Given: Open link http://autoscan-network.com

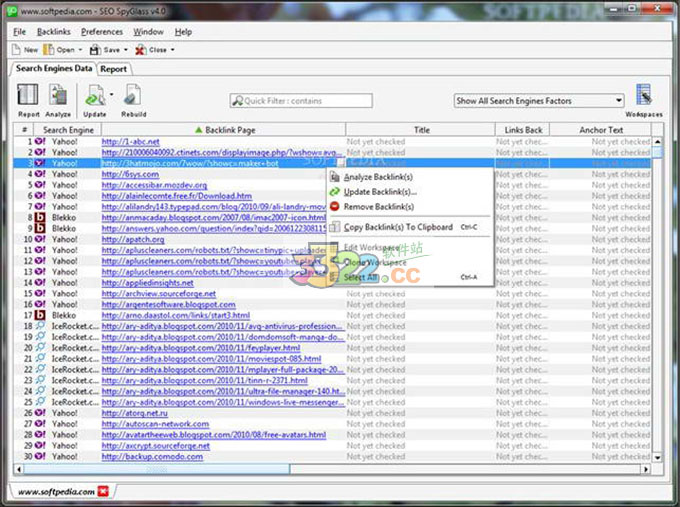Looking at the screenshot, I should [155, 424].
